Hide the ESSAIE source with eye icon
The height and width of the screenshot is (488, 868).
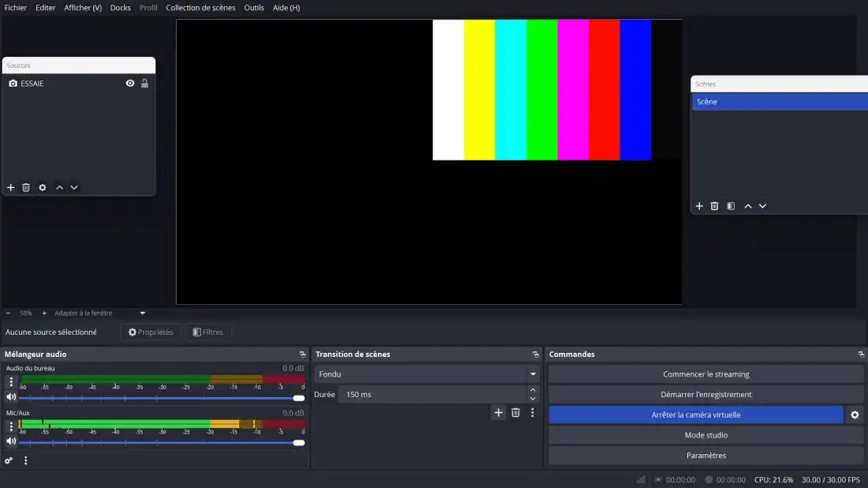pyautogui.click(x=130, y=84)
